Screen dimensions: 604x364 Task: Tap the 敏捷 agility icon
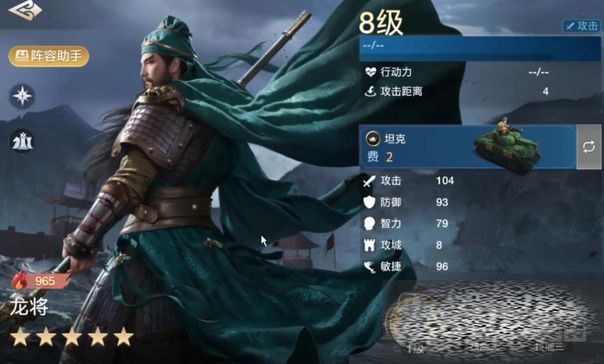(x=369, y=266)
